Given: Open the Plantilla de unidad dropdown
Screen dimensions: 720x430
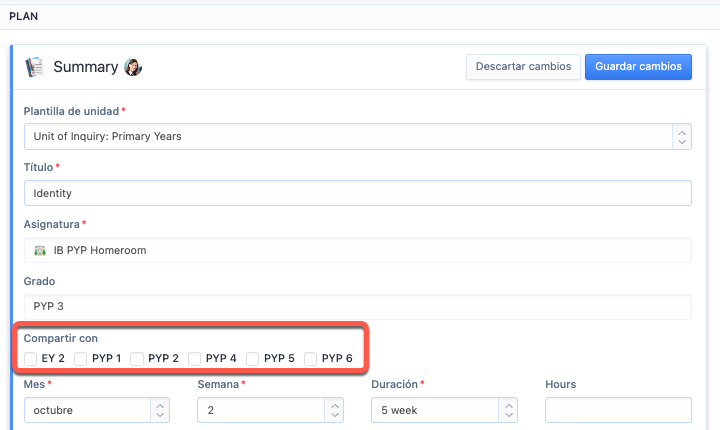Looking at the screenshot, I should 357,136.
